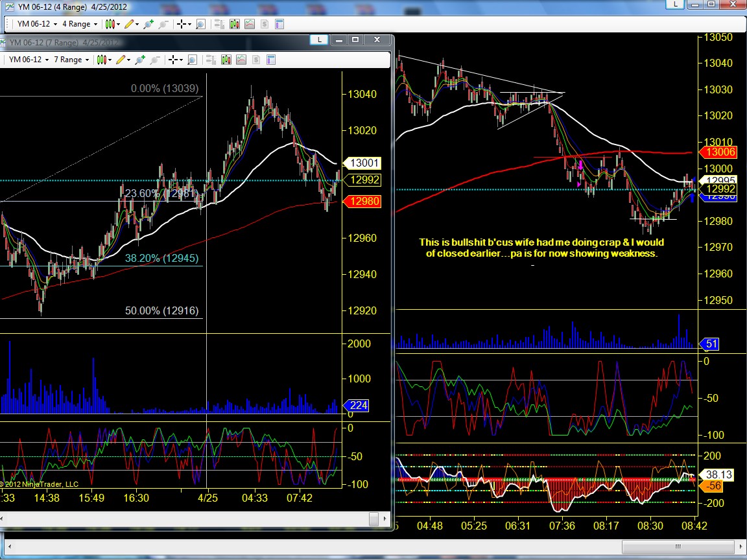Toggle Data Box magnifier icon in 4 Range toolbar

click(x=200, y=24)
